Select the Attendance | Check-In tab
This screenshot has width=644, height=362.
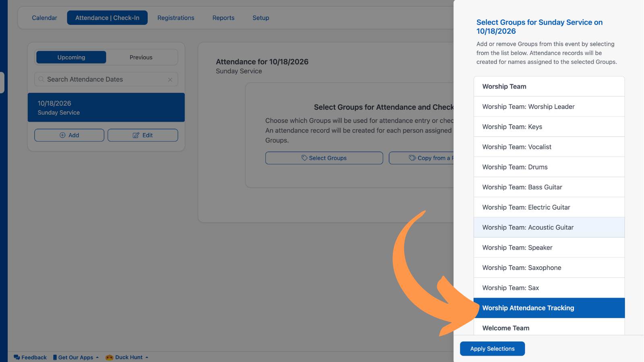pyautogui.click(x=107, y=18)
